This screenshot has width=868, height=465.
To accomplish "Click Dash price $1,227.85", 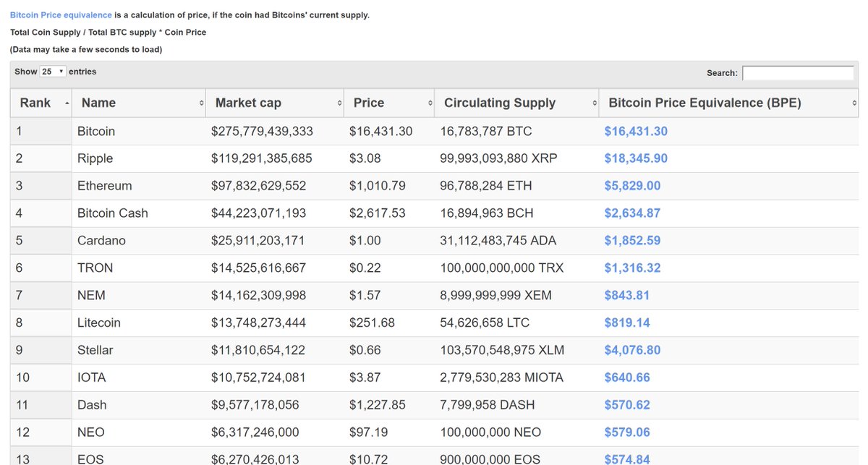I will [377, 405].
